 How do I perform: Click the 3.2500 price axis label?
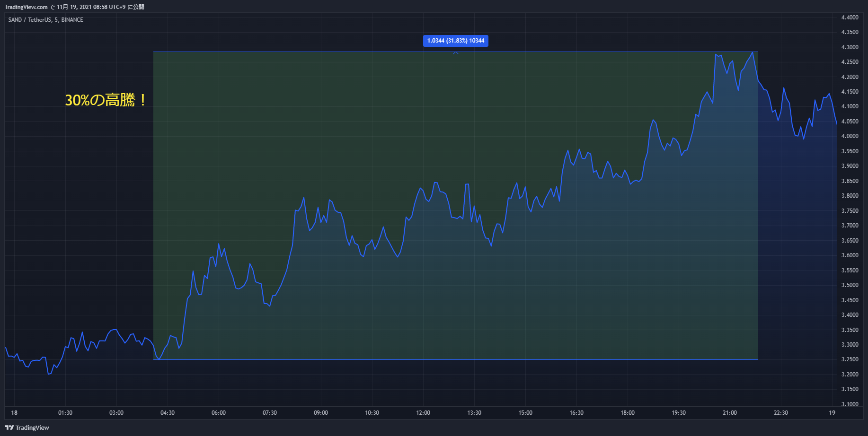tap(850, 359)
